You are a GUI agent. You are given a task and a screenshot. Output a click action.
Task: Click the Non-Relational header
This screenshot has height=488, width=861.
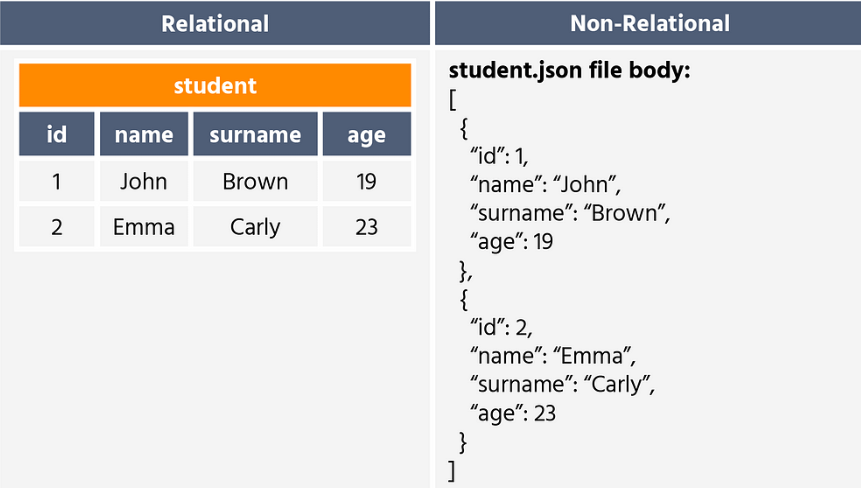point(648,23)
